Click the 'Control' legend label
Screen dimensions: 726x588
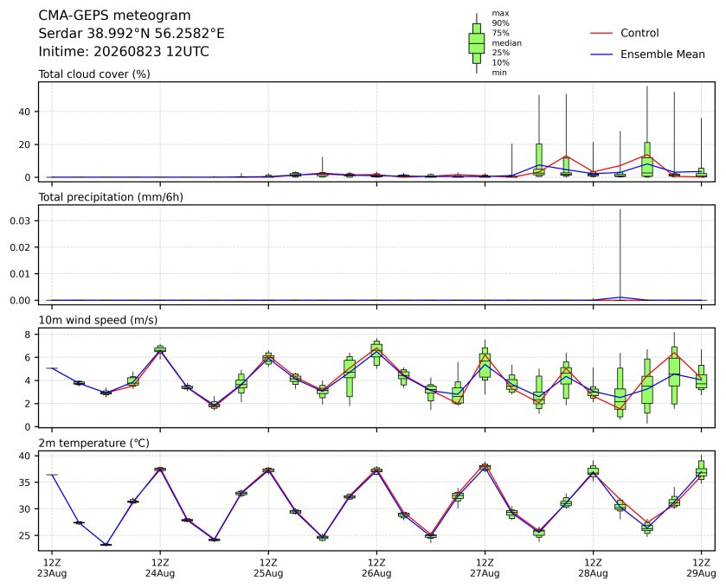tap(639, 33)
